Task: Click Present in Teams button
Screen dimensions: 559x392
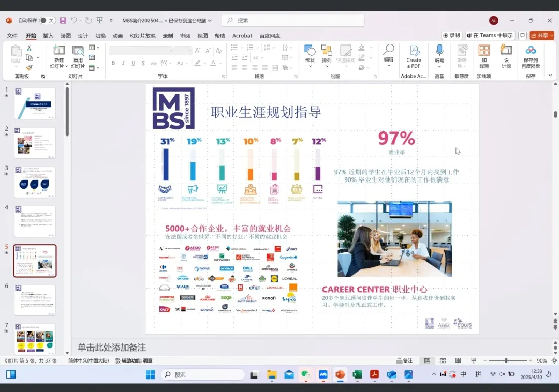Action: tap(490, 36)
